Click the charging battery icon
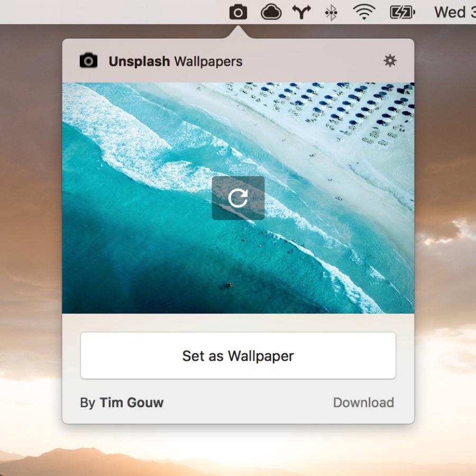This screenshot has height=476, width=476. [x=402, y=12]
